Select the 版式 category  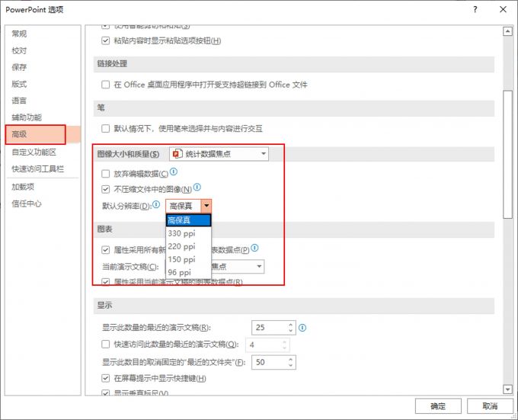(19, 84)
